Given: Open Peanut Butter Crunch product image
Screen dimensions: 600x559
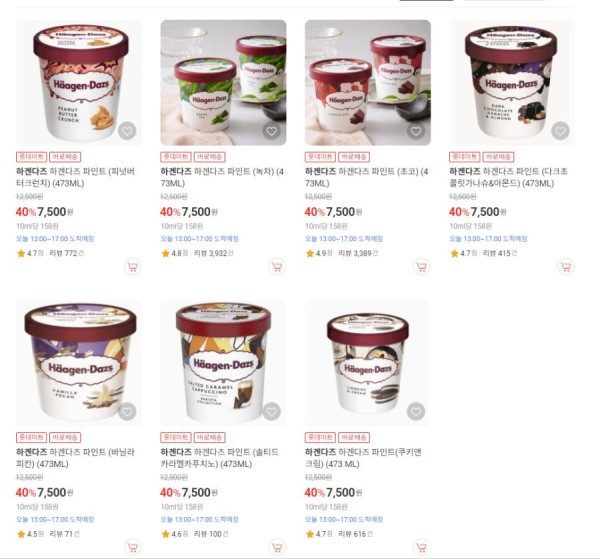Looking at the screenshot, I should (79, 83).
